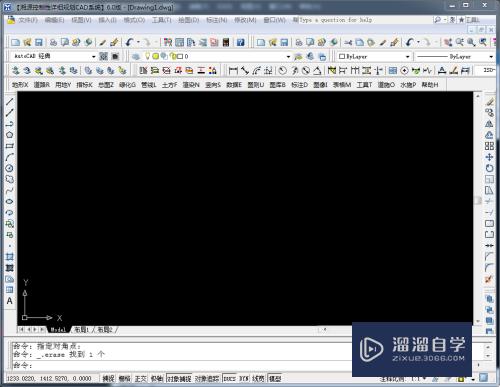This screenshot has width=500, height=387.
Task: Click the drawing area vertical scrollbar down arrow
Action: pos(478,321)
